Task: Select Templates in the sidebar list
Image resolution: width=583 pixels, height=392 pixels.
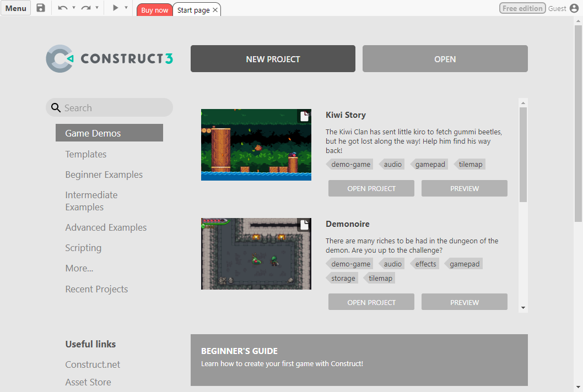Action: [86, 154]
